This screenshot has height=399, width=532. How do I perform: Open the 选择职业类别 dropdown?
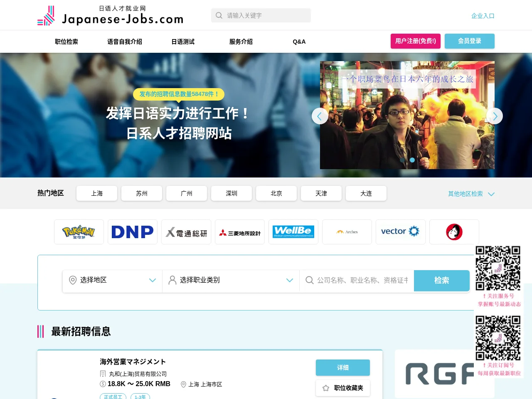tap(231, 280)
